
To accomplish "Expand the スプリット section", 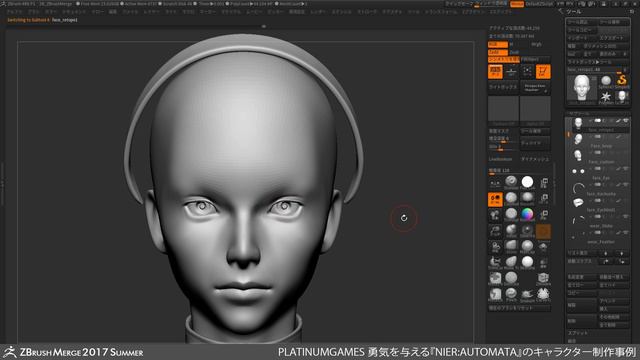I will tap(577, 333).
